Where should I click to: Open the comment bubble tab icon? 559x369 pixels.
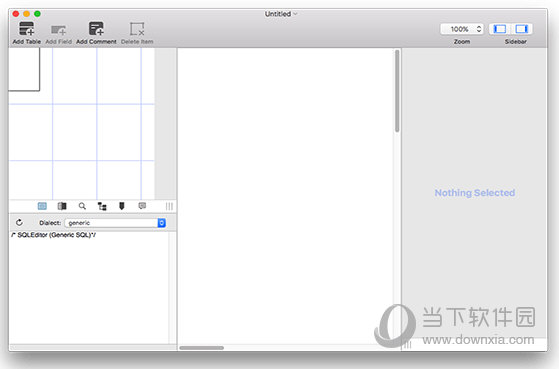[x=142, y=206]
